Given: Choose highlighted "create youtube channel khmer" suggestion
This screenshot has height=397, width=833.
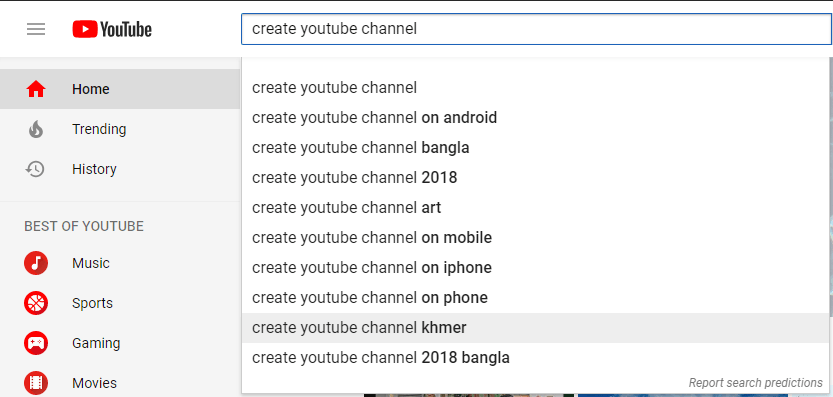Looking at the screenshot, I should (x=536, y=328).
